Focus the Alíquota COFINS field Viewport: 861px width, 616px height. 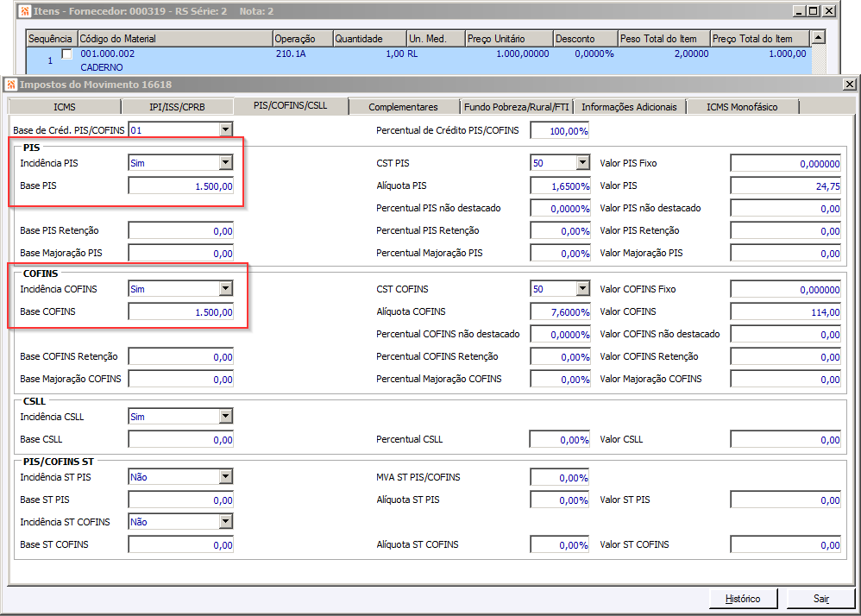560,311
